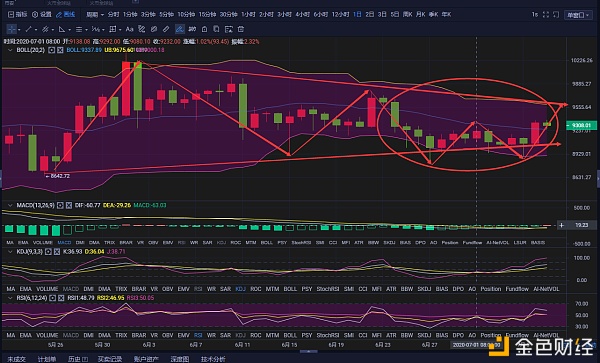Open the 技术分析 tab at bottom
The width and height of the screenshot is (600, 363).
coord(213,359)
